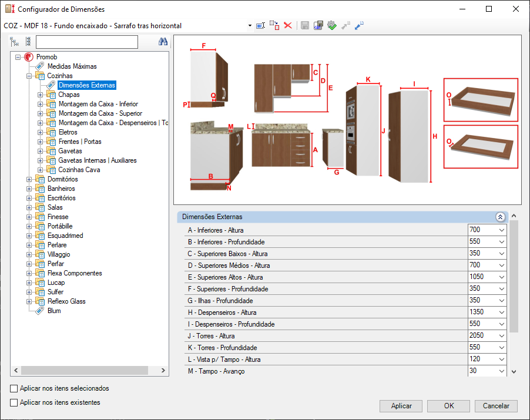Enable Aplicar nos itens selecionados checkbox
Image resolution: width=530 pixels, height=420 pixels.
(14, 389)
